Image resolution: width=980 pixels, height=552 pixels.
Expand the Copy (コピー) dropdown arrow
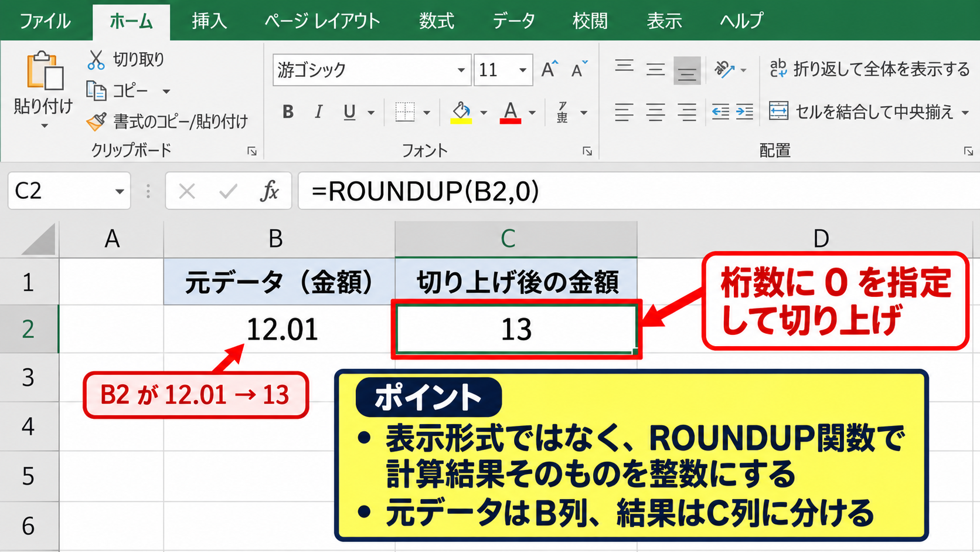(x=166, y=91)
